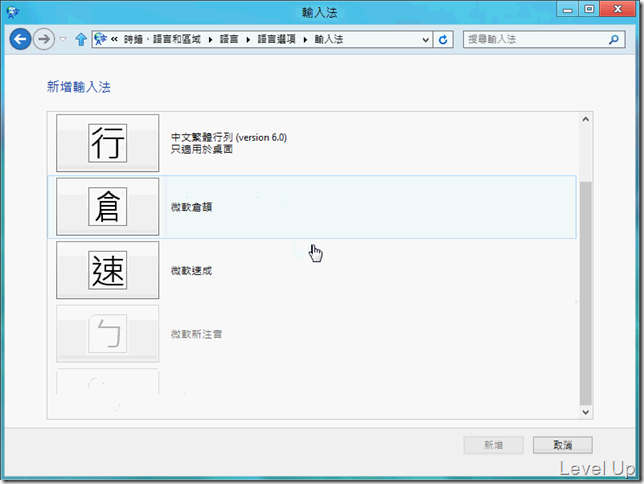Select the 微軟速成 input method
This screenshot has width=644, height=484.
312,270
